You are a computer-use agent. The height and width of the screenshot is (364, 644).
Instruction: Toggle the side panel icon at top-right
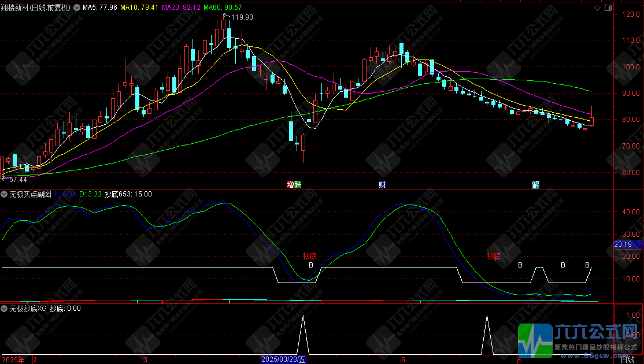point(607,8)
